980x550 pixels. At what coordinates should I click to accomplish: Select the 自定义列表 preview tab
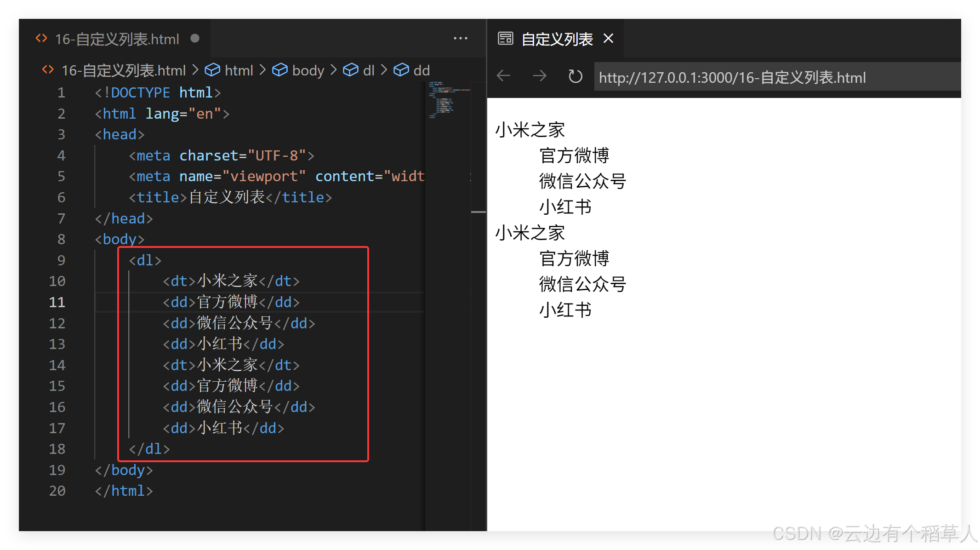(x=557, y=39)
